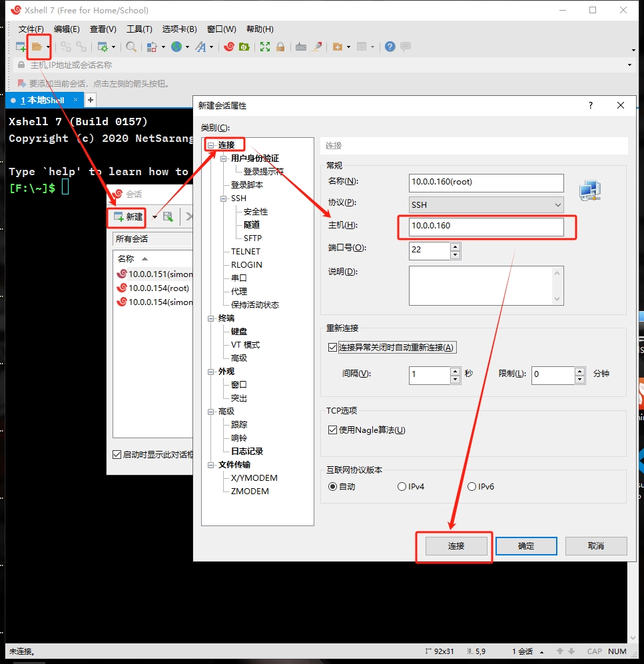Select 隧道 in the category tree
The image size is (644, 664).
coord(252,225)
